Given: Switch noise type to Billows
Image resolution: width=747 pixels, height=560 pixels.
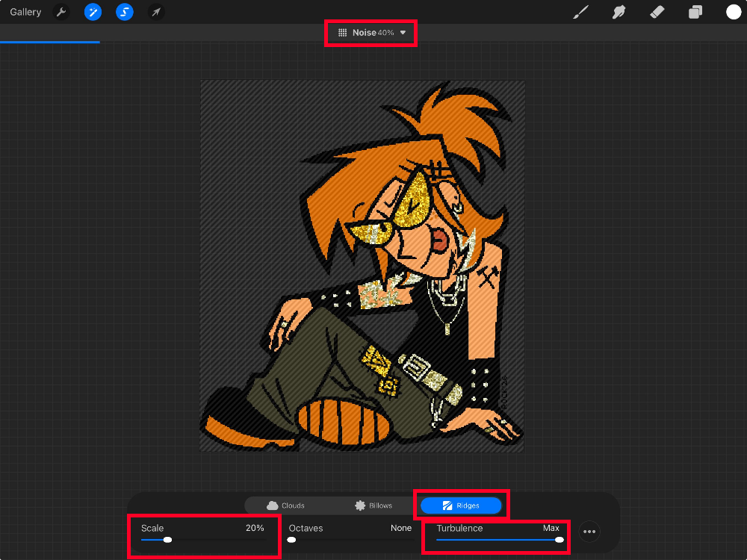Looking at the screenshot, I should pos(373,505).
